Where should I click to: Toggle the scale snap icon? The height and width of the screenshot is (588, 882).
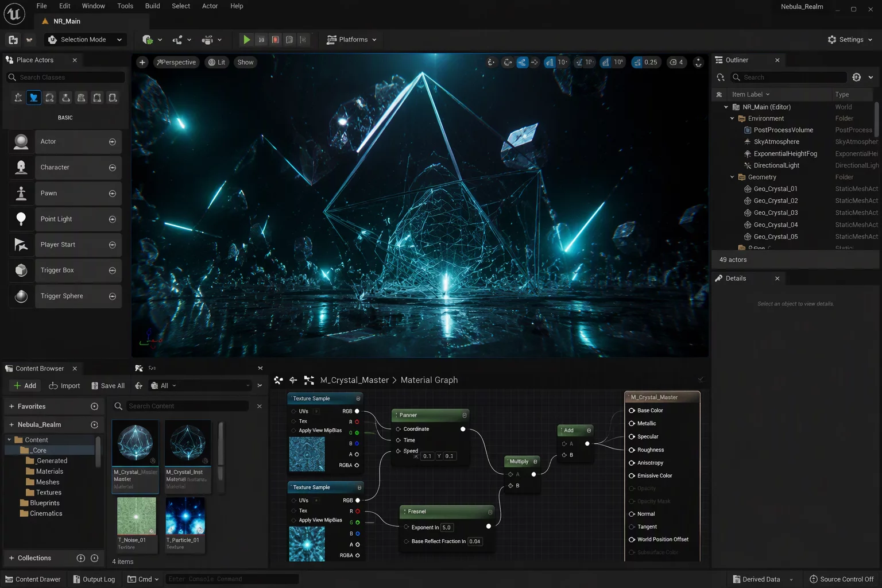[637, 62]
